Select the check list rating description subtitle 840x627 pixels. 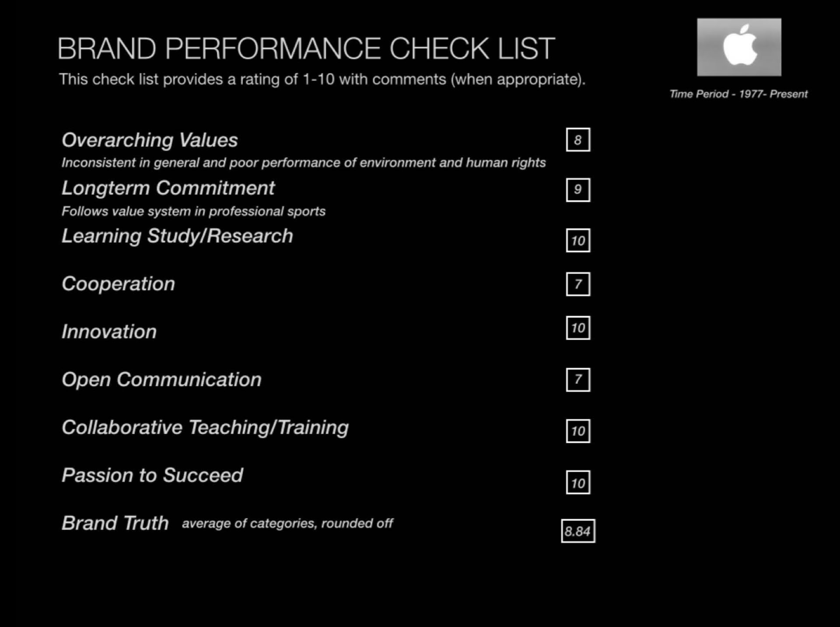(x=322, y=80)
